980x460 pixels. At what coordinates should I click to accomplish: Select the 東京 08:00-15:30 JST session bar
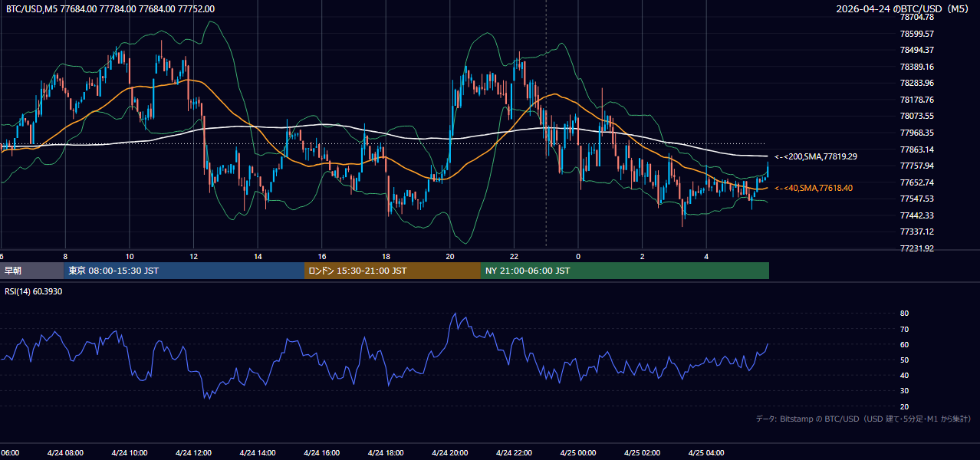(x=184, y=271)
